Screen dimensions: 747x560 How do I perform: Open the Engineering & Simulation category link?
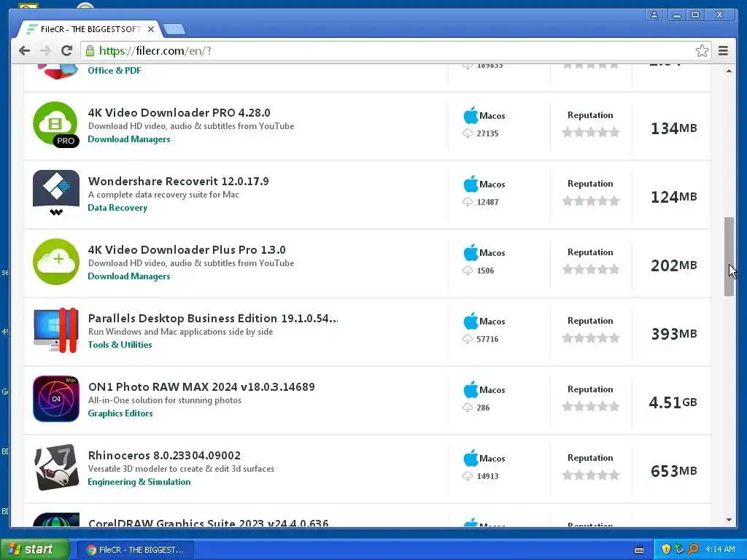(x=139, y=482)
